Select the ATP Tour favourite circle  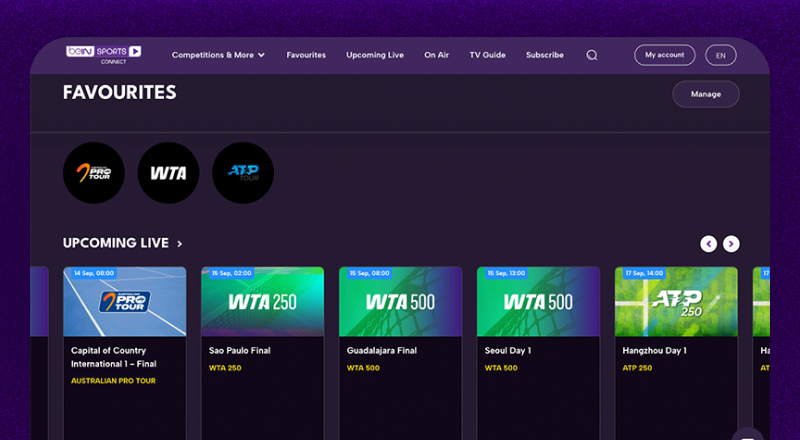coord(243,173)
